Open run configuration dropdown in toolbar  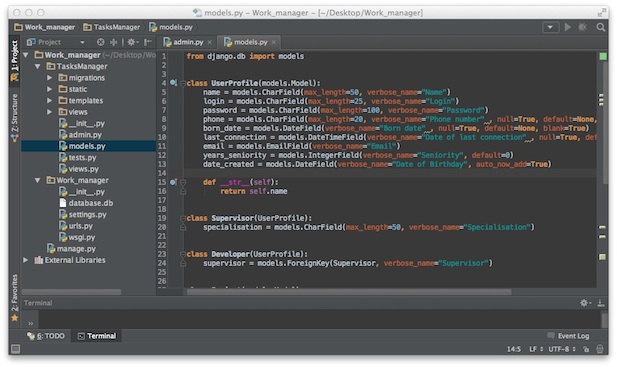click(550, 27)
